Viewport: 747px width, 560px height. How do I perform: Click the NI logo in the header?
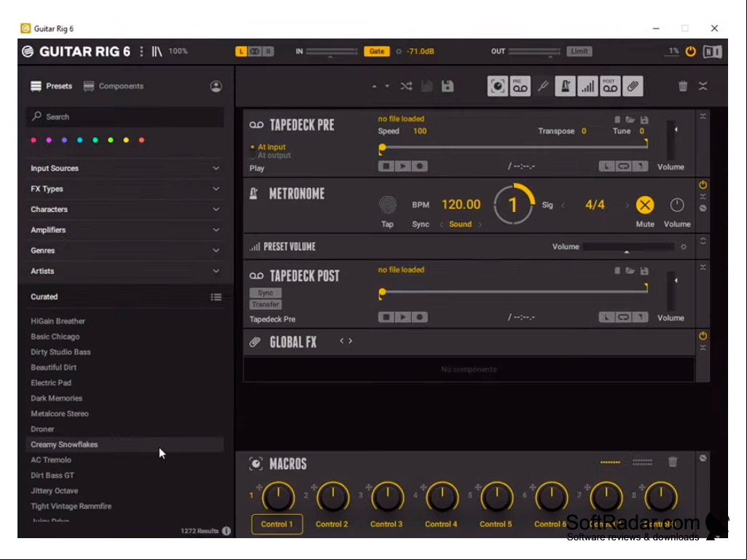(712, 52)
